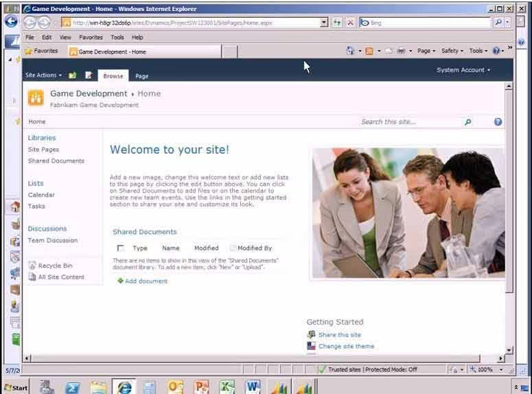
Task: Click the site search magnifier icon
Action: coord(468,121)
